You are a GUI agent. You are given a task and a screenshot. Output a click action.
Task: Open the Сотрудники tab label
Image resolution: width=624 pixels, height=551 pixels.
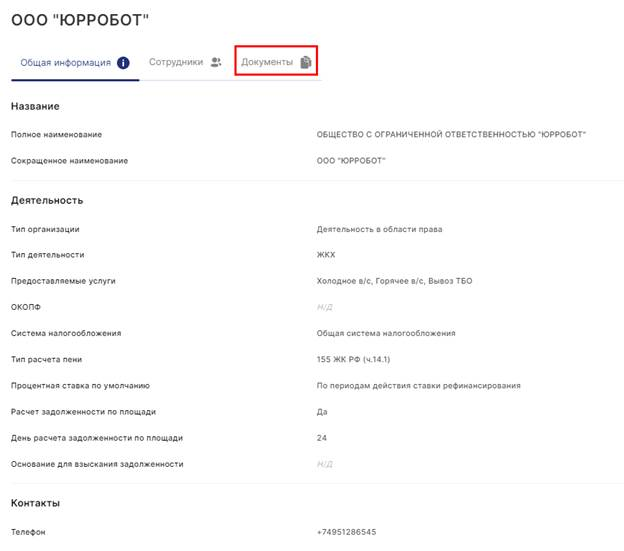point(177,62)
